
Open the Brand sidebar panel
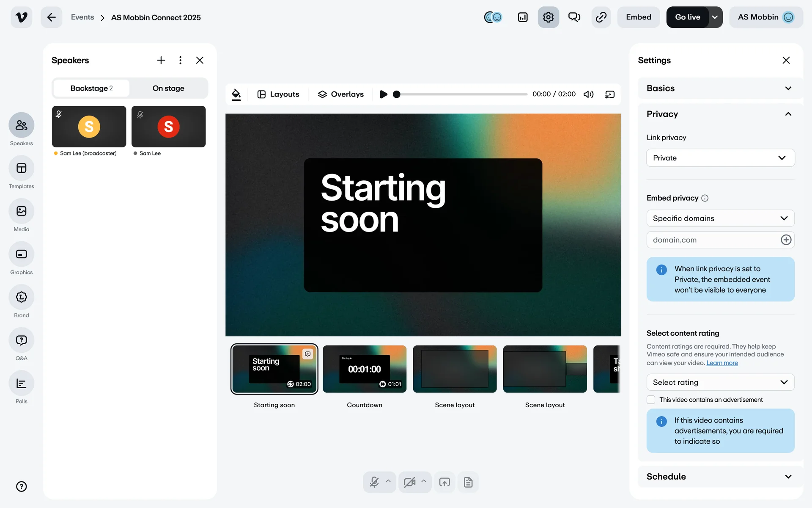click(x=21, y=297)
